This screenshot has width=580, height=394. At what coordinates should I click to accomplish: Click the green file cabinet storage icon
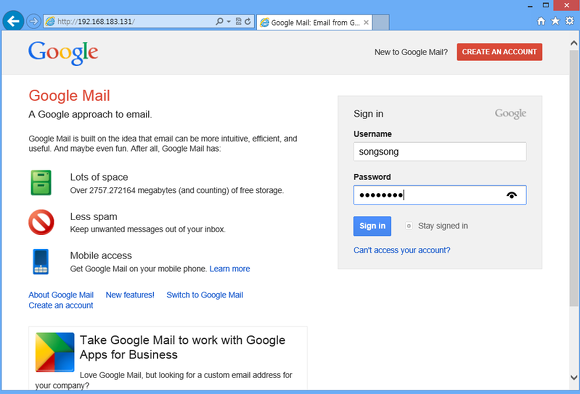(41, 183)
